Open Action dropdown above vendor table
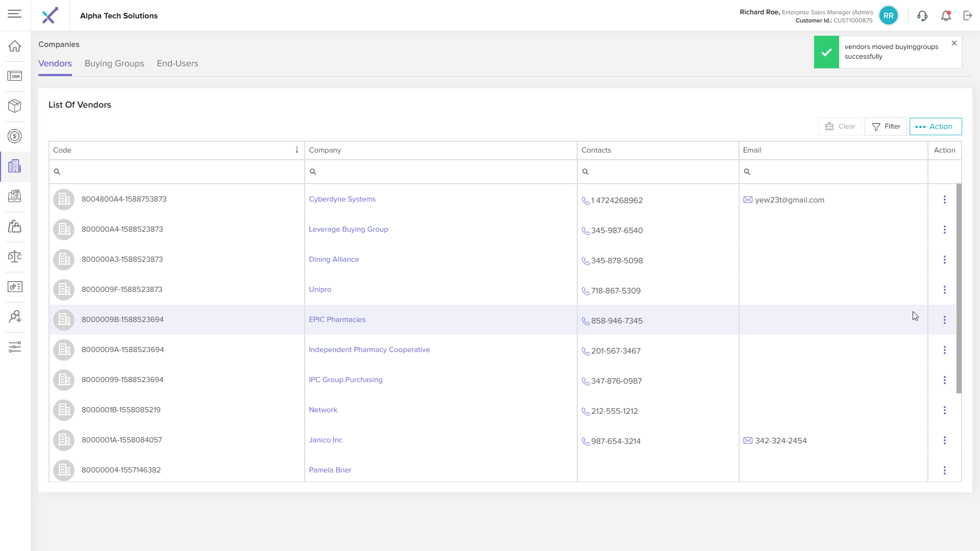Screen dimensions: 980x551 click(x=935, y=127)
